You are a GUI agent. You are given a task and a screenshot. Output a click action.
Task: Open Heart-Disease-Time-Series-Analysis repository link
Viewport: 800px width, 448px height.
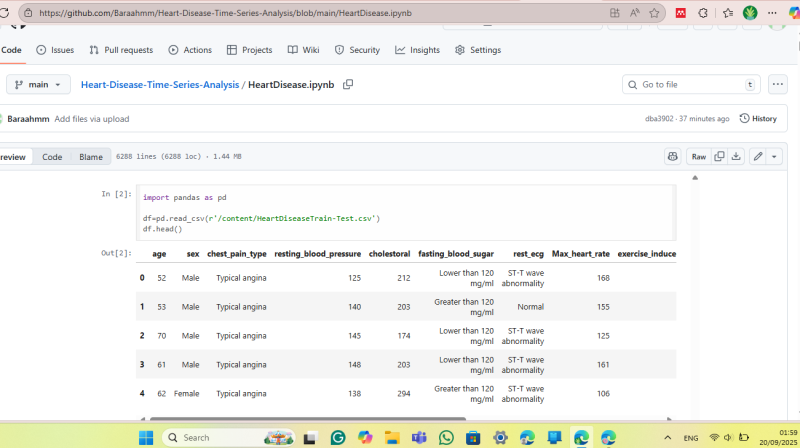160,85
